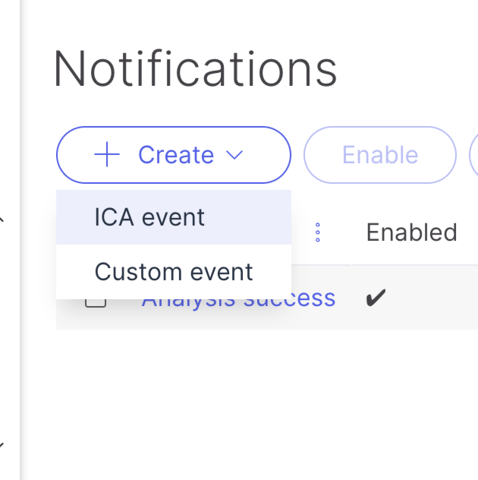Choose Custom event from the Create menu
The image size is (478, 480).
[x=174, y=272]
